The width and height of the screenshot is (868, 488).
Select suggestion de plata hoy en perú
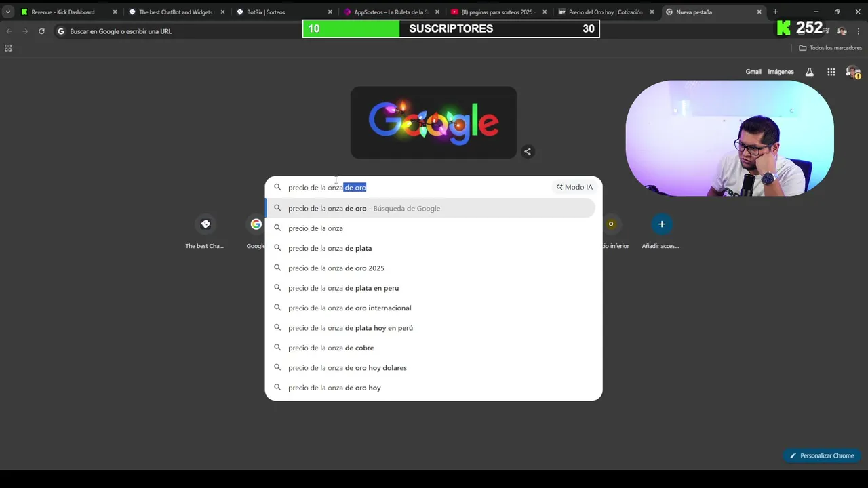coord(430,328)
